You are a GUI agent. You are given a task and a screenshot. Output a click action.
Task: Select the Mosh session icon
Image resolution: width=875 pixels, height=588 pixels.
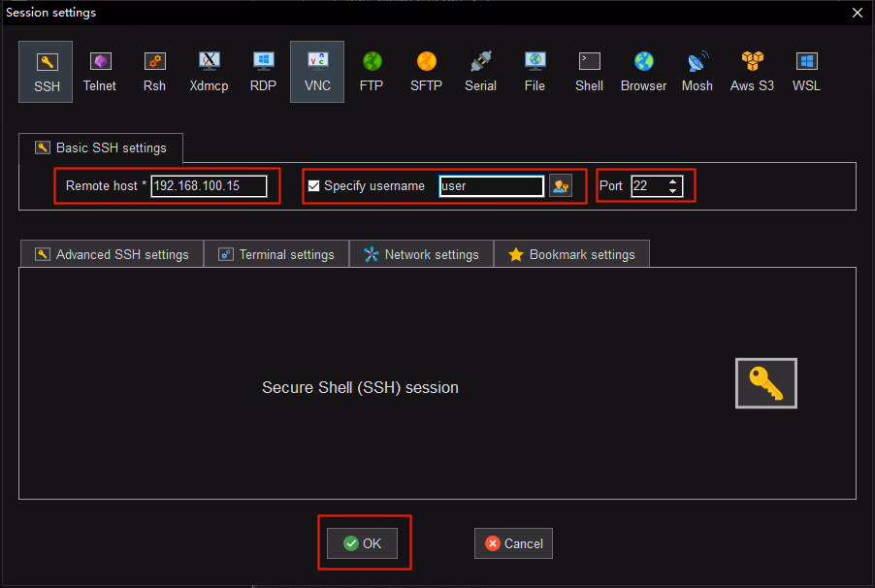pos(697,72)
